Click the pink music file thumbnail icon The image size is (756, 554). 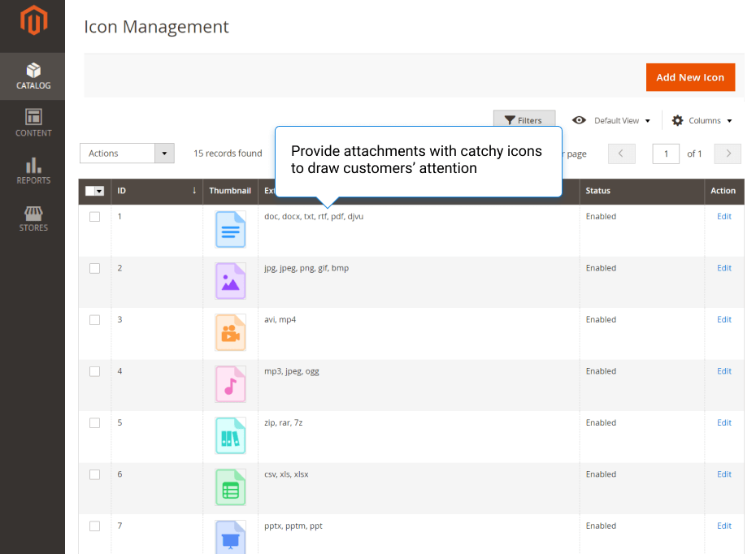click(230, 384)
